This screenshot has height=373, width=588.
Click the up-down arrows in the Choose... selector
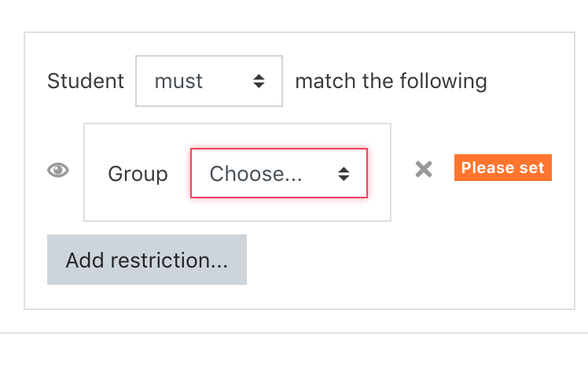click(x=344, y=174)
